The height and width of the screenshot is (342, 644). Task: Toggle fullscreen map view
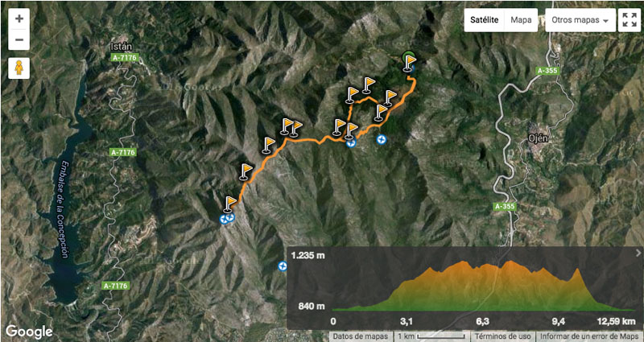click(x=630, y=19)
